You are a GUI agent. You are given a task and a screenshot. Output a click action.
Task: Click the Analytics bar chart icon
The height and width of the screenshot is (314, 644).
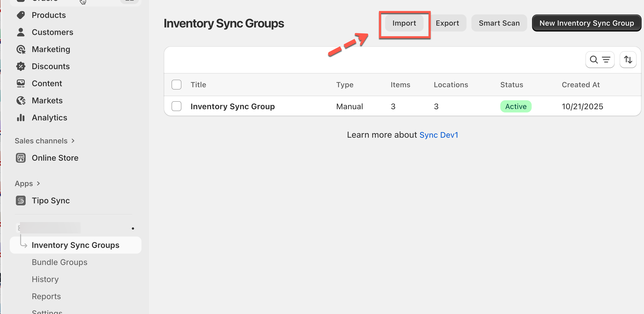[21, 118]
